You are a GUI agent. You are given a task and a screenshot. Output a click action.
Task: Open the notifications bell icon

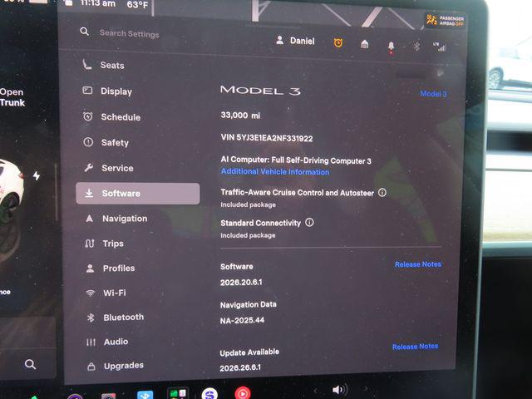tap(391, 47)
